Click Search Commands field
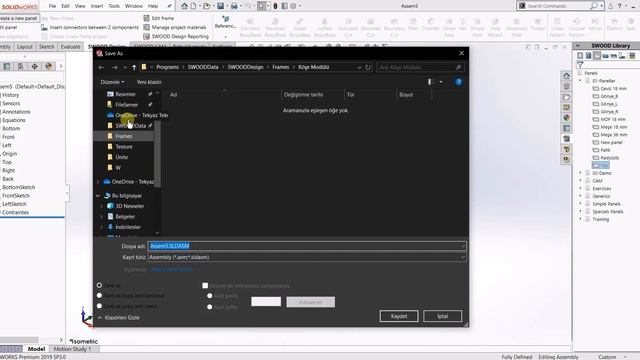This screenshot has height=360, width=640. (x=558, y=6)
